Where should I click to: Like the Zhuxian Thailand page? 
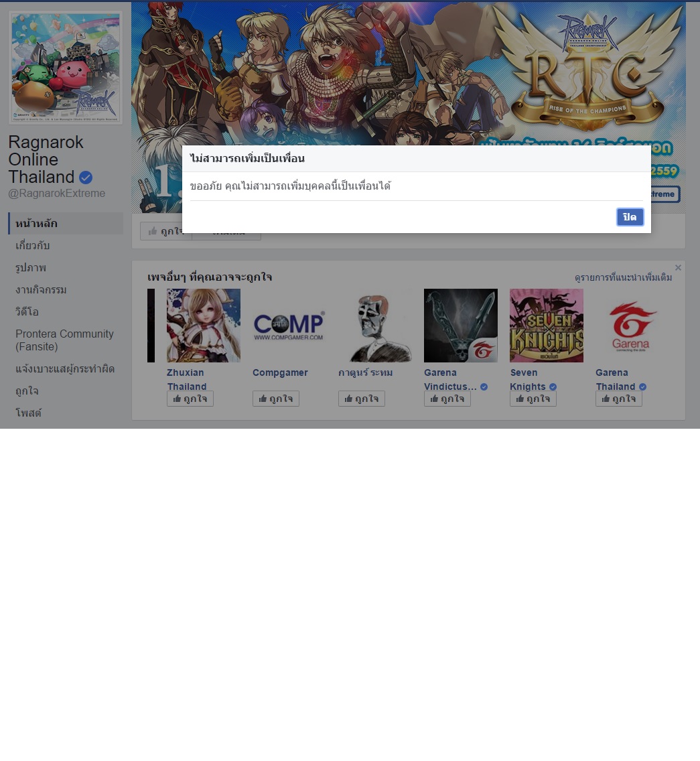pos(190,399)
